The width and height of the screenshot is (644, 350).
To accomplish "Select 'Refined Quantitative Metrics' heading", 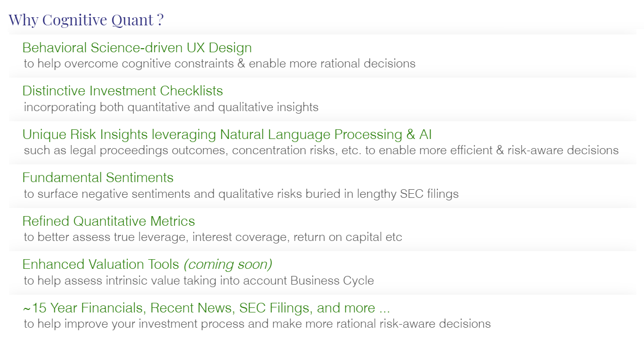I will (109, 221).
